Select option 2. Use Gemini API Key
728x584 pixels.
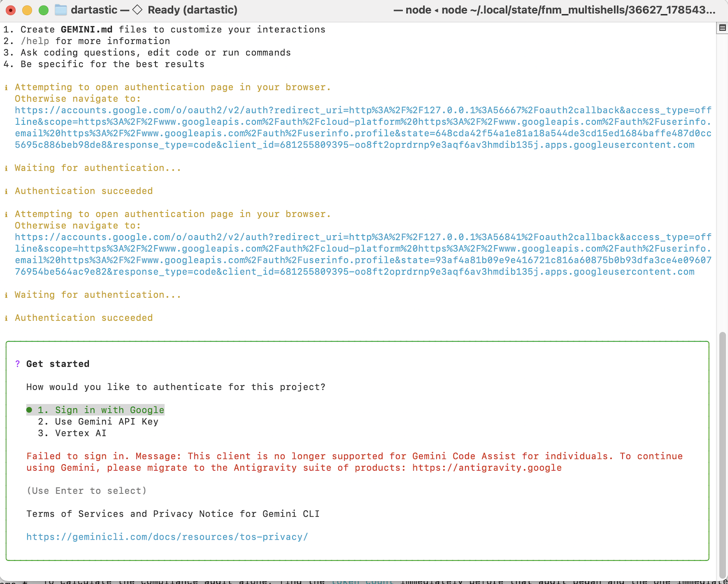(98, 421)
